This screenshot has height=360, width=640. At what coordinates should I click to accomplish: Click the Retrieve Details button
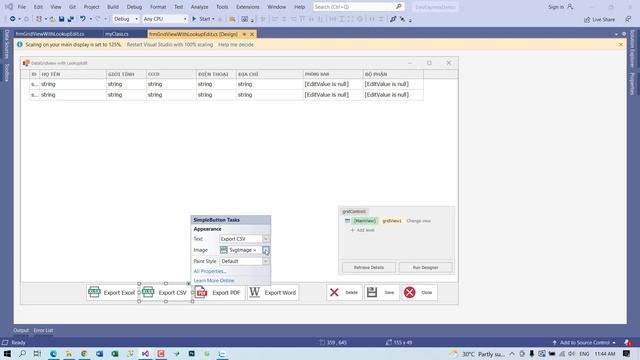click(x=369, y=267)
